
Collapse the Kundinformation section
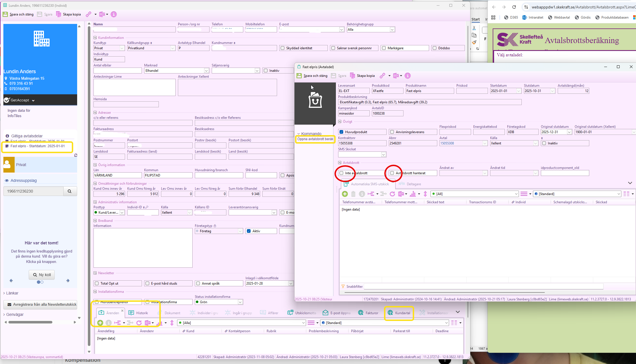pyautogui.click(x=95, y=38)
